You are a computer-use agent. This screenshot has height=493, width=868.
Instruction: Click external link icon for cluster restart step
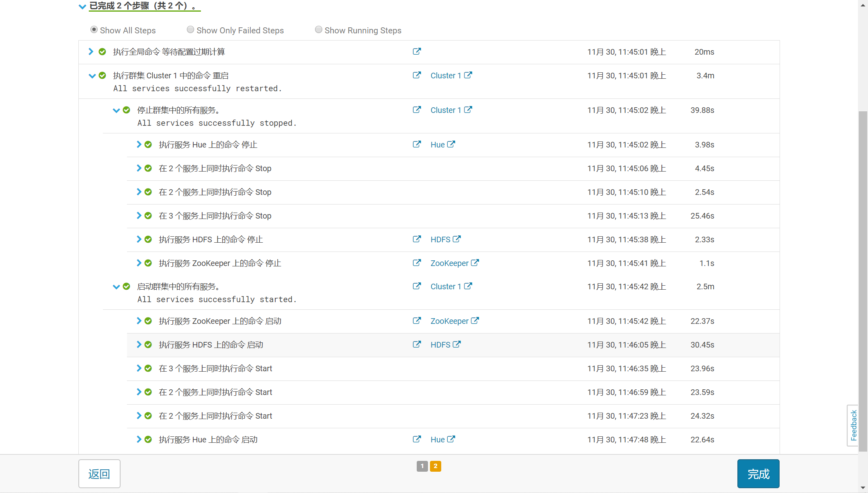[417, 75]
